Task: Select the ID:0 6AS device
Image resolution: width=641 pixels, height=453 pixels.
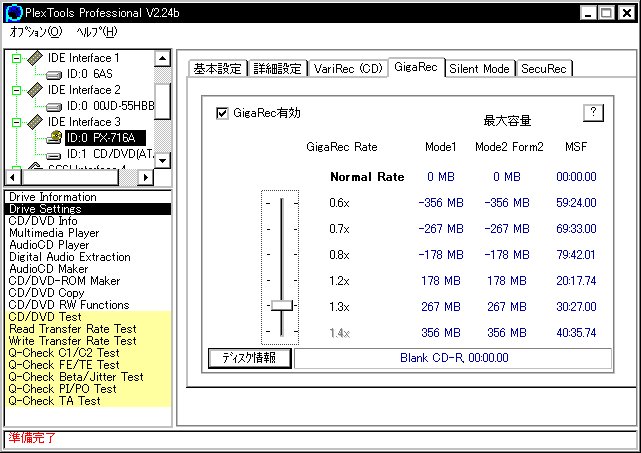Action: coord(90,74)
